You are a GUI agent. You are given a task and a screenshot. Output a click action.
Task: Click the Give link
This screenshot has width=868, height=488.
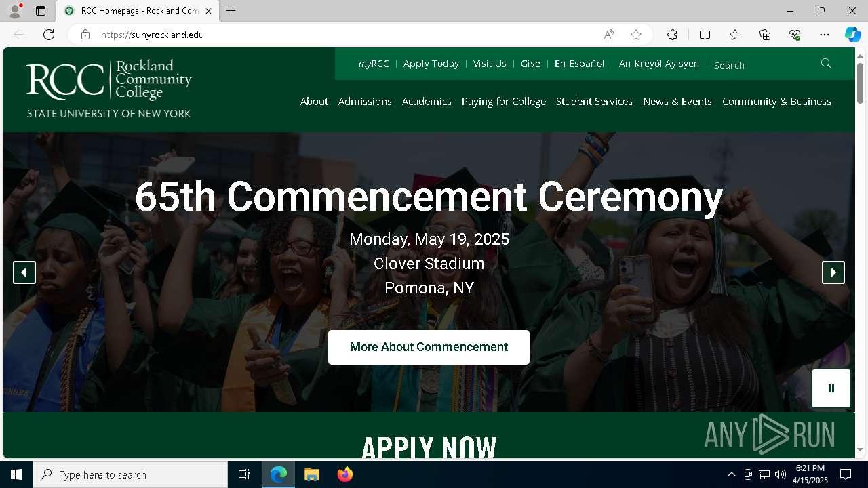pos(530,64)
